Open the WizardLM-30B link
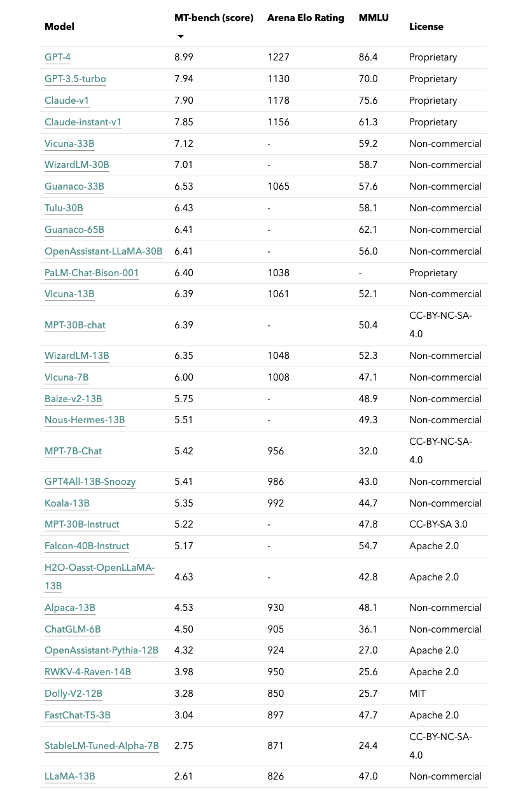The height and width of the screenshot is (798, 532). (x=77, y=165)
